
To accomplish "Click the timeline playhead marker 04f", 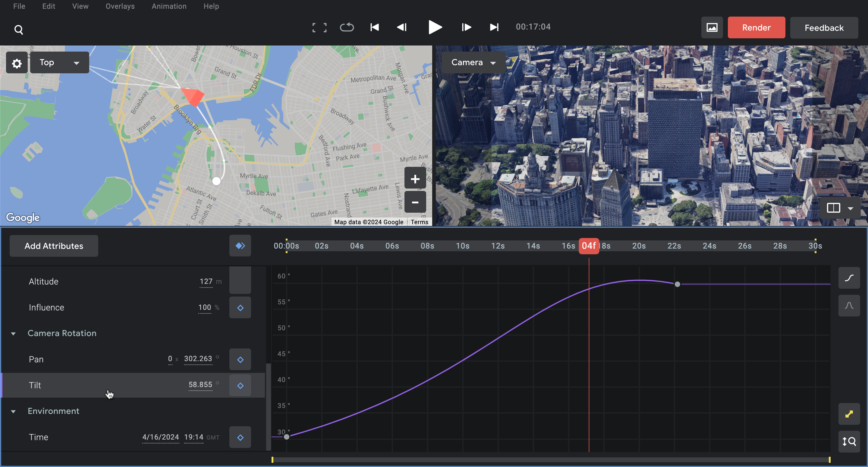I will (589, 246).
